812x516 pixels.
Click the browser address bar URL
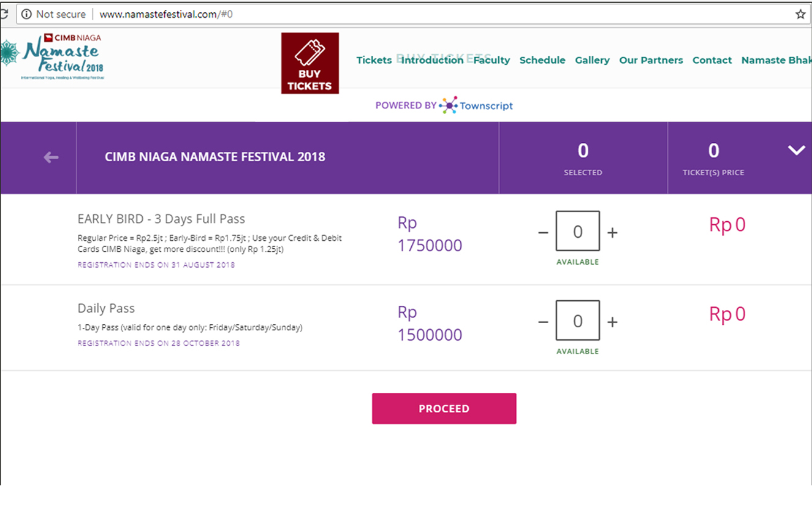[x=165, y=14]
